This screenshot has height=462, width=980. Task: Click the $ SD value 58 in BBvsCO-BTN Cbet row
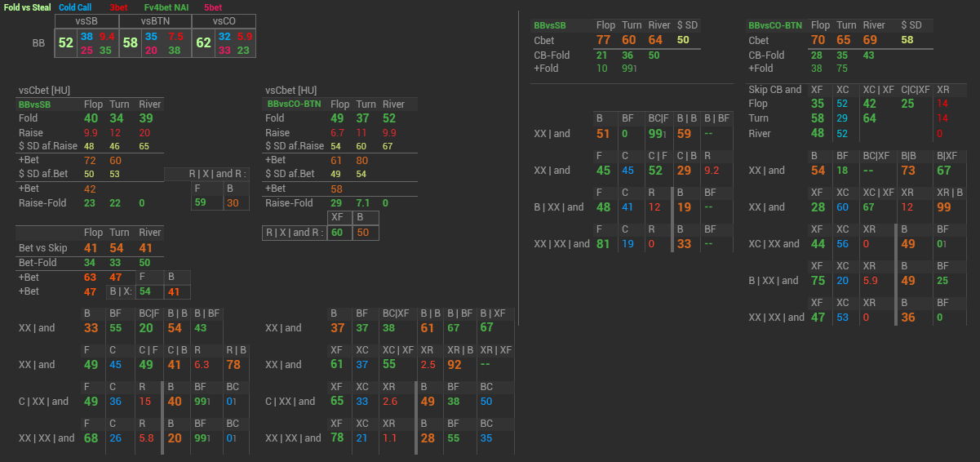907,40
